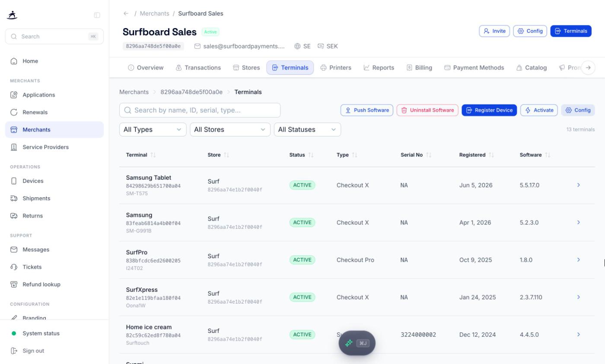Open the floating AI assistant sparkle button
This screenshot has width=605, height=364.
point(357,343)
